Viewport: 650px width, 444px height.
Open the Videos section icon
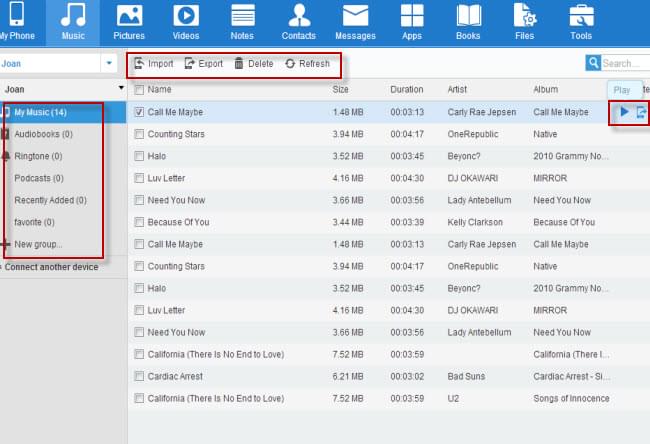tap(185, 16)
